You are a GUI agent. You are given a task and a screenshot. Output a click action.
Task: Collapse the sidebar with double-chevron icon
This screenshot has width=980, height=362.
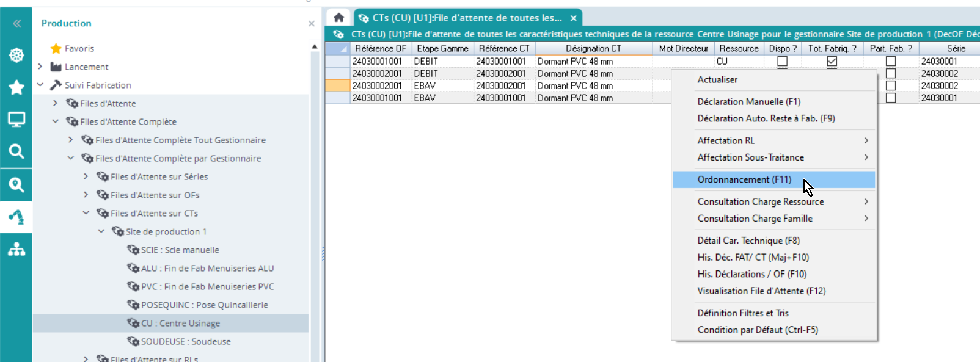(x=16, y=23)
